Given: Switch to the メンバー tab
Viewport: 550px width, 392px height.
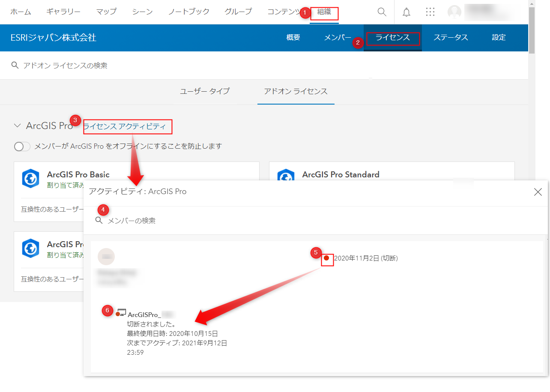Looking at the screenshot, I should tap(338, 38).
